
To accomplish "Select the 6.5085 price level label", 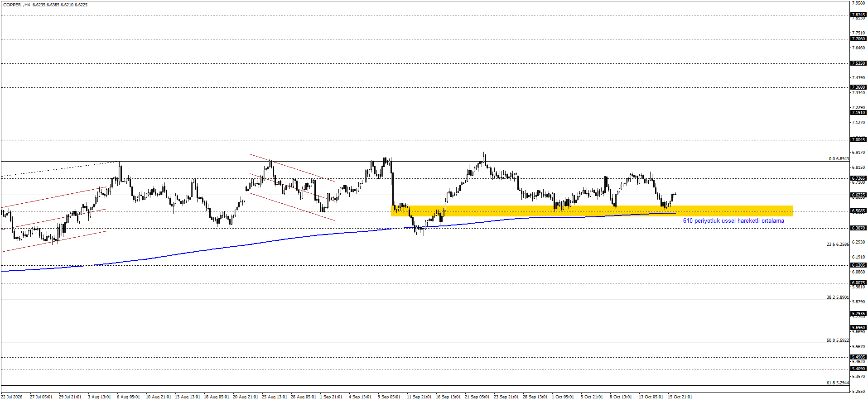I will tap(858, 211).
